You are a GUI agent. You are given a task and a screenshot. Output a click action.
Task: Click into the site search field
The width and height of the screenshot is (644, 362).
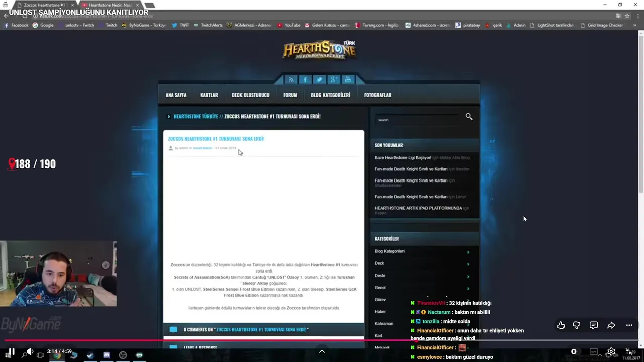(x=418, y=120)
